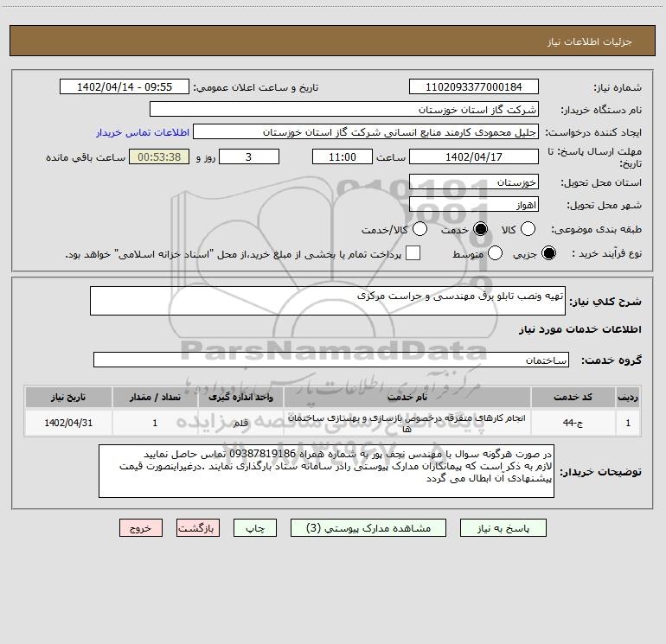This screenshot has width=666, height=644.
Task: Click the واحد اندازه گیری column header
Action: 240,398
